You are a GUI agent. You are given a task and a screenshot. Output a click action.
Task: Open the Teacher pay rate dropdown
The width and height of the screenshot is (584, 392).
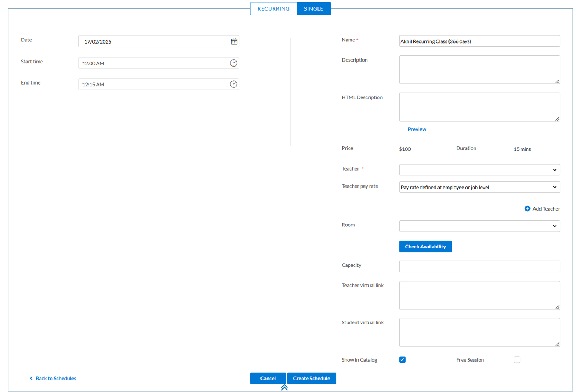479,187
